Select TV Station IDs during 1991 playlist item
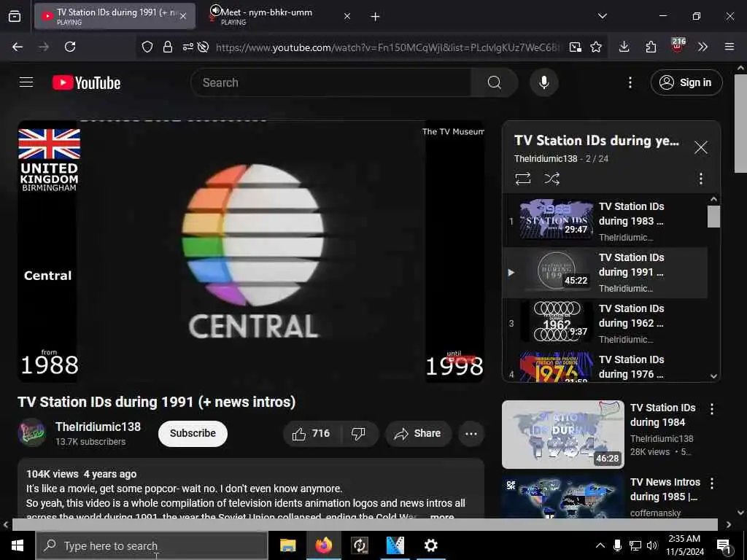The image size is (747, 560). click(605, 273)
